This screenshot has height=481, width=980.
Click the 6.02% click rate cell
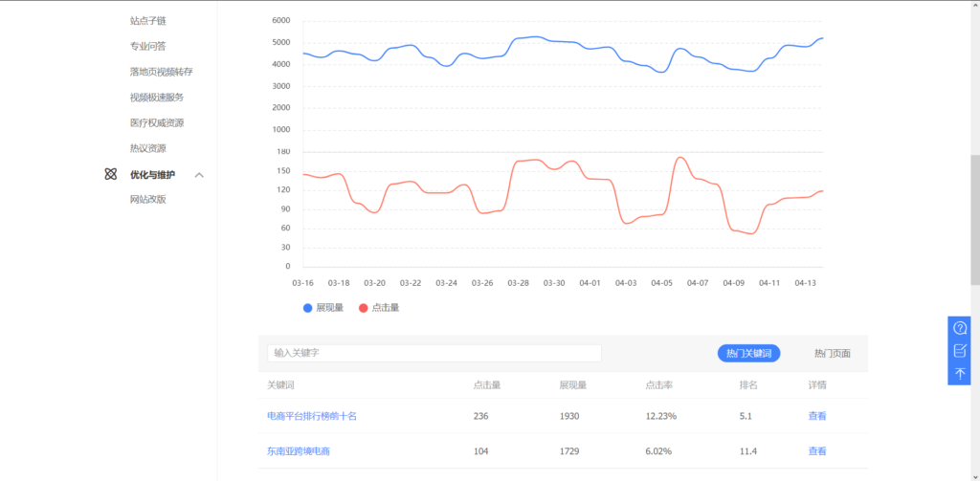point(658,451)
